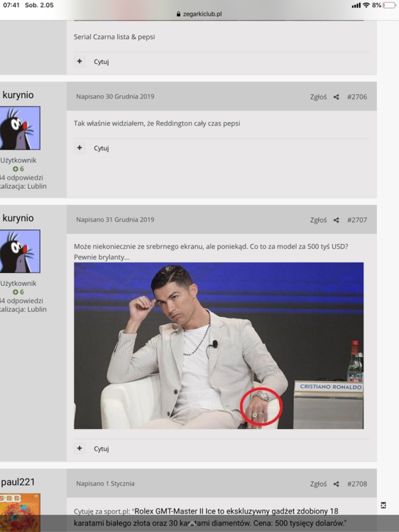The image size is (399, 532).
Task: Click reputation badge on kurynio post #2707
Action: click(18, 292)
